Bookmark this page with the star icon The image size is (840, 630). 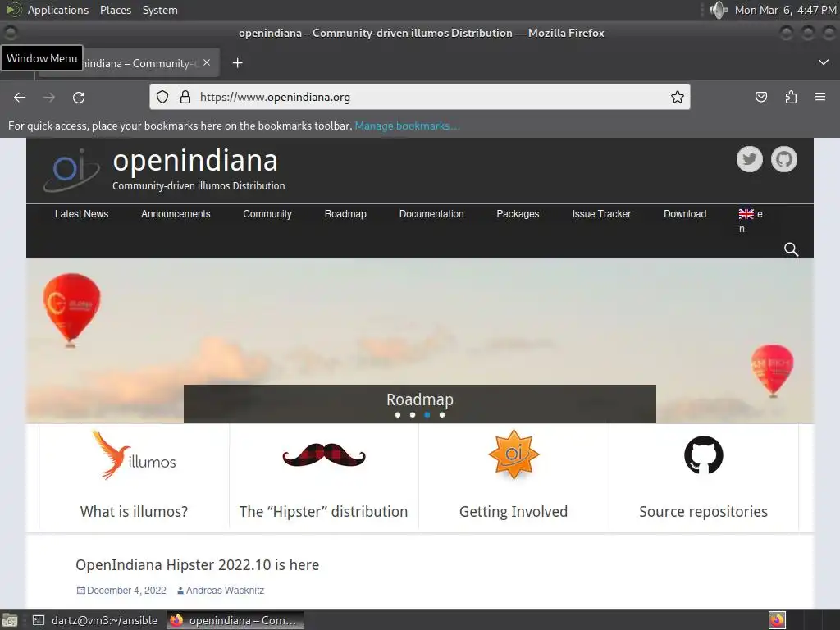click(x=677, y=97)
